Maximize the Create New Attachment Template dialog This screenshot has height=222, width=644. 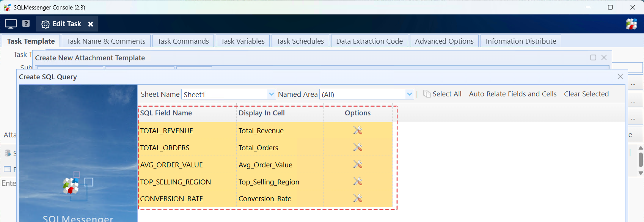pos(593,57)
